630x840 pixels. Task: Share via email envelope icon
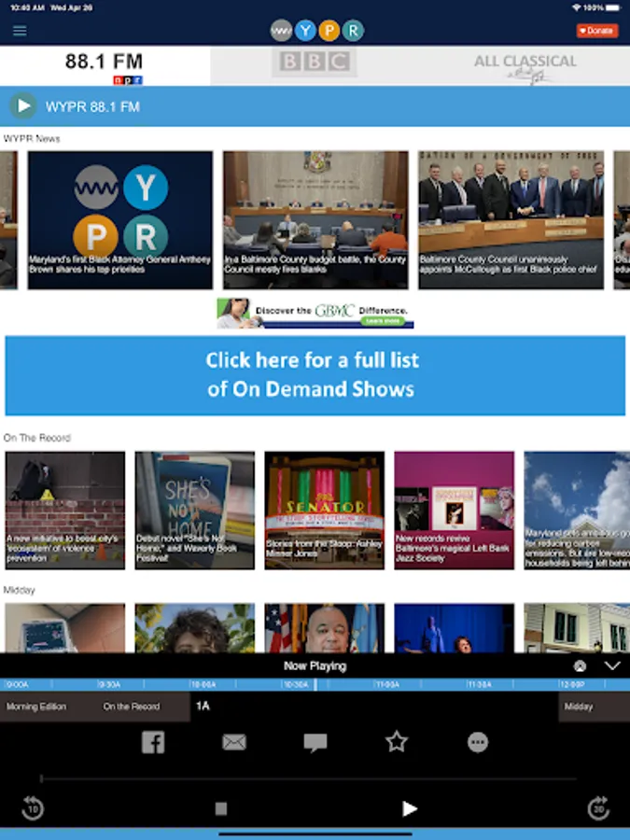pyautogui.click(x=234, y=743)
